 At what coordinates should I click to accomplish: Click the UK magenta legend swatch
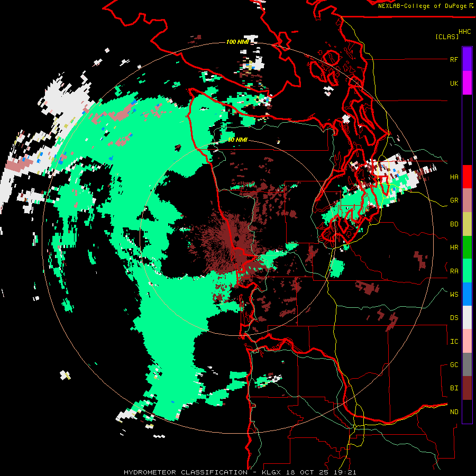coord(467,83)
